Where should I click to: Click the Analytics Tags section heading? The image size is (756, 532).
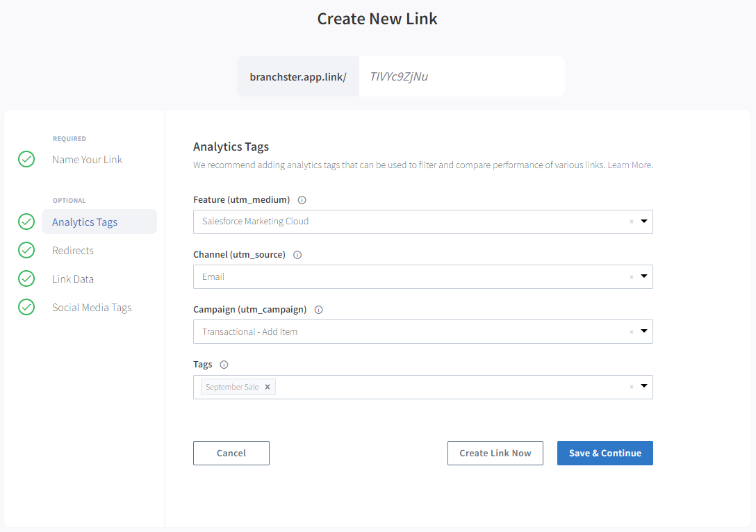point(231,147)
